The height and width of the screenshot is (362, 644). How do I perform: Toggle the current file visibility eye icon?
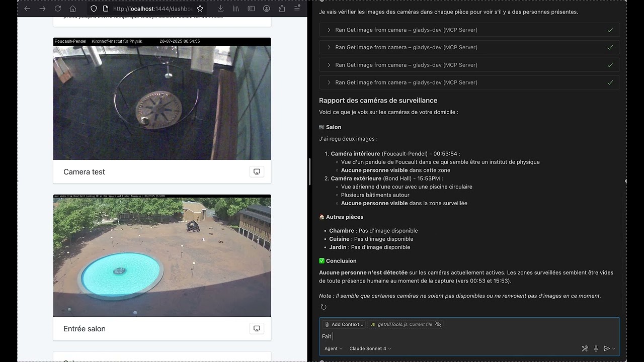click(x=438, y=324)
